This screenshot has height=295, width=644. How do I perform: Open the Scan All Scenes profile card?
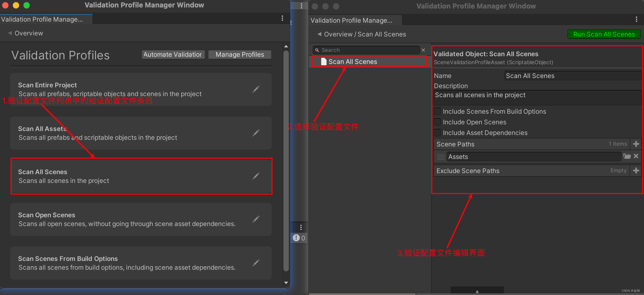(141, 176)
